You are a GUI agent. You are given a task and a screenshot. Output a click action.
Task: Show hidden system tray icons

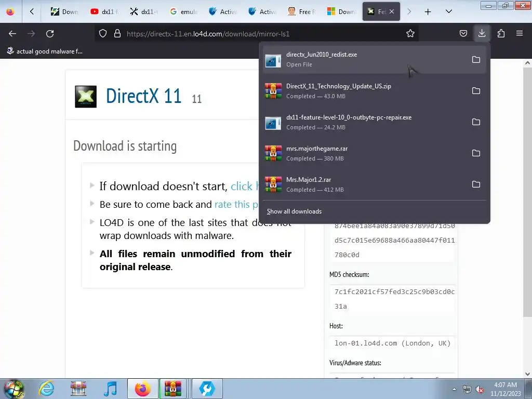tap(454, 390)
